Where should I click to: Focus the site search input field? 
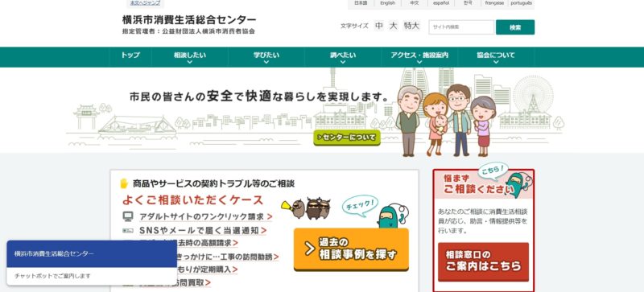pos(461,27)
